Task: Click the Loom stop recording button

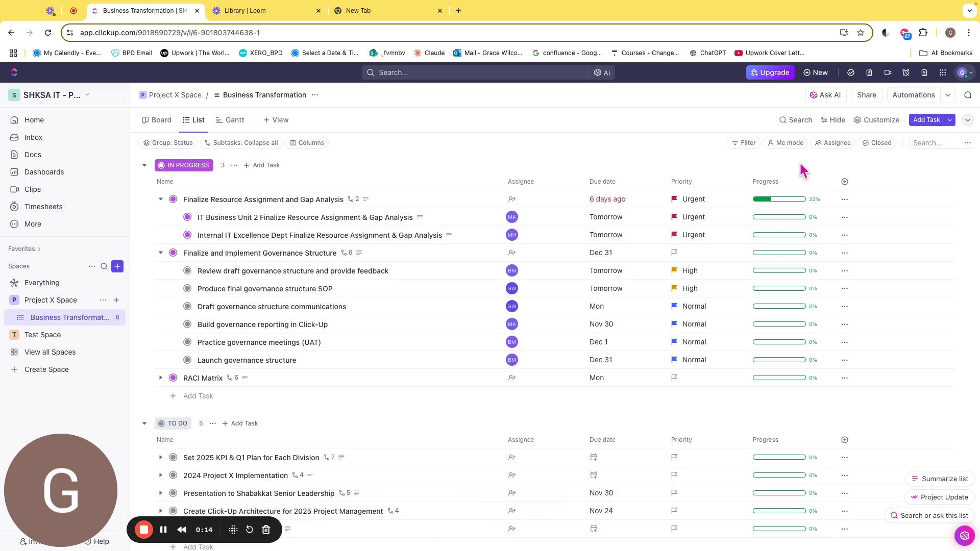Action: (x=144, y=530)
